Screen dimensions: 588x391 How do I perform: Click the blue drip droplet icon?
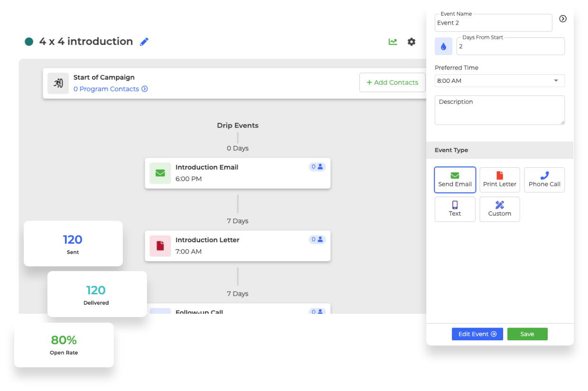click(443, 46)
